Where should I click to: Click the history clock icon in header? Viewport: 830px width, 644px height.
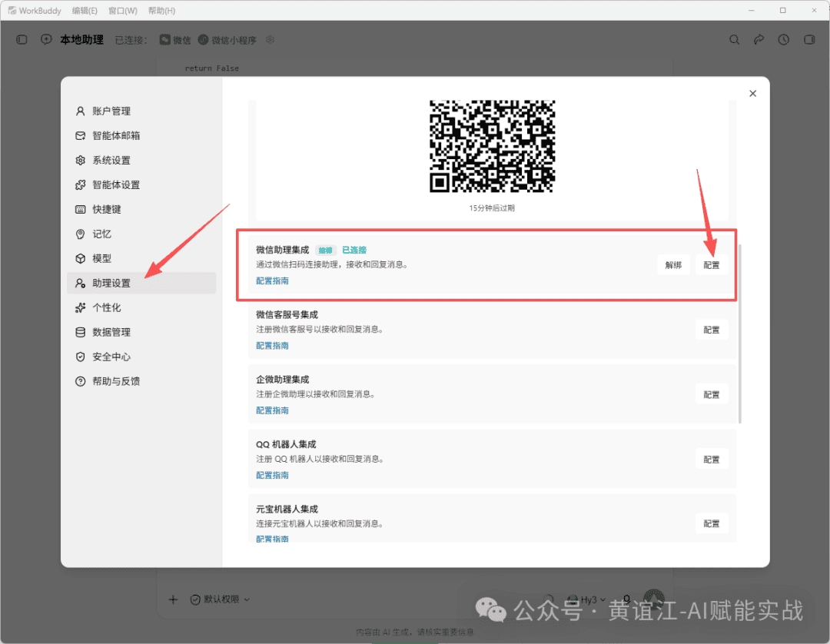(783, 40)
